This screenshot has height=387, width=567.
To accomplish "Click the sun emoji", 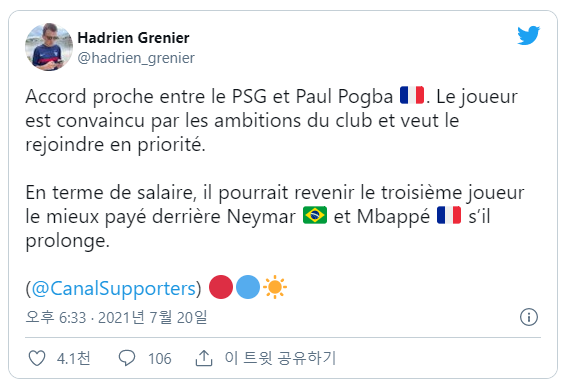I will click(x=275, y=287).
